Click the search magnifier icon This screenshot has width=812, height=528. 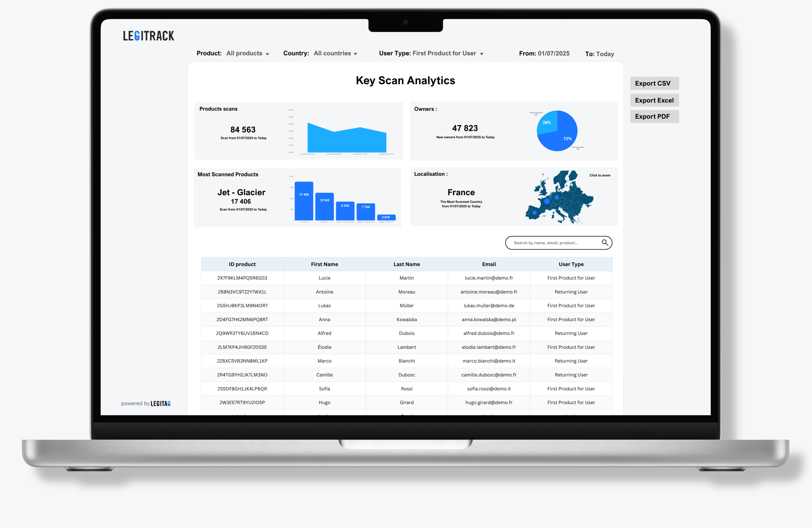tap(605, 243)
